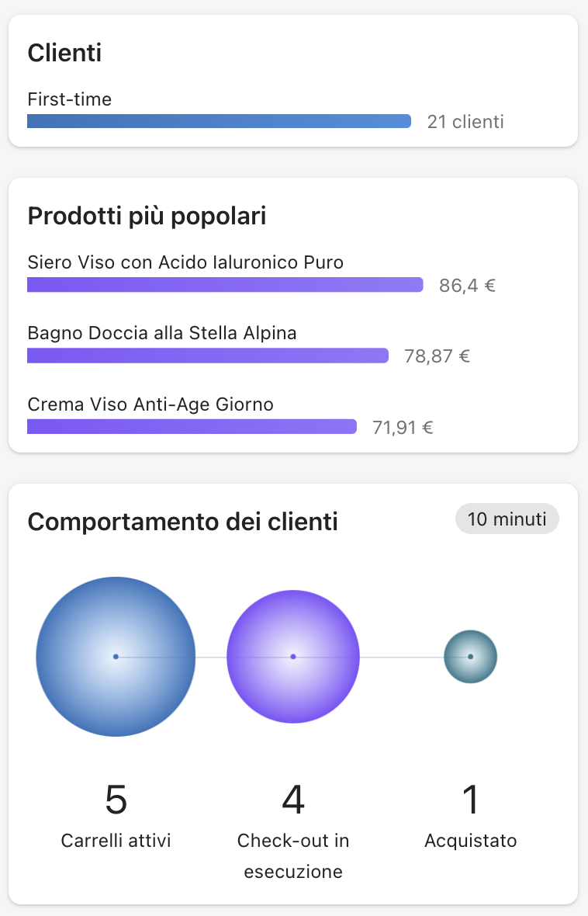Viewport: 588px width, 916px height.
Task: Click the purple Check-out bubble
Action: point(293,657)
